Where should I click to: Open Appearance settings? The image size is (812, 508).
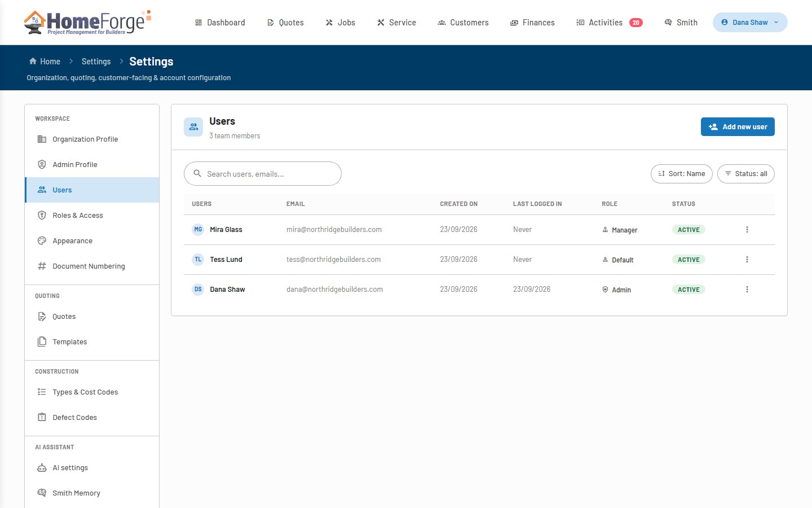(92, 241)
